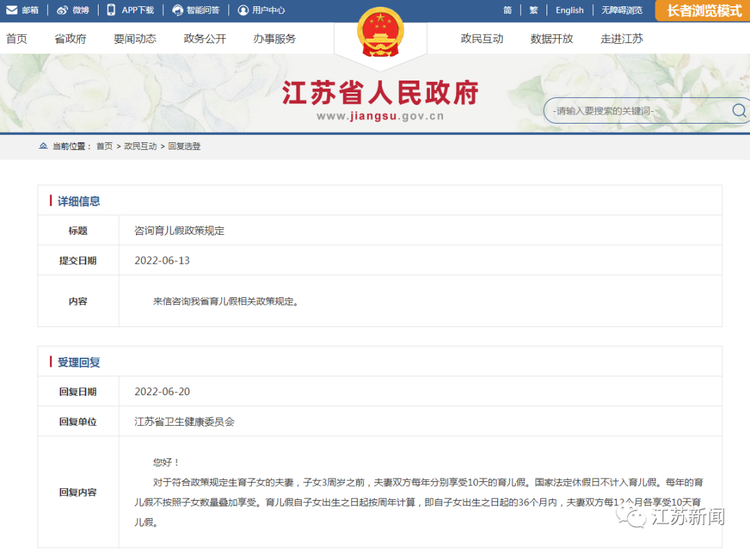Click the submit date 2022-06-13
Screen dimensions: 750x550
click(162, 261)
